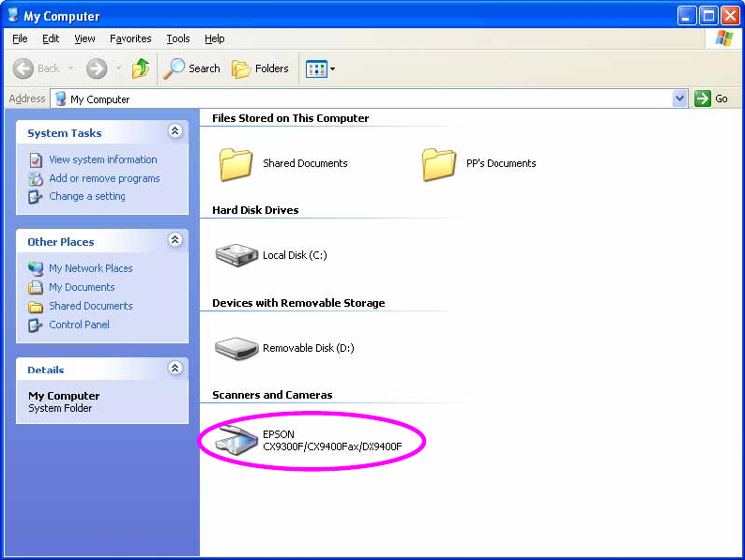The width and height of the screenshot is (745, 560).
Task: Click inside the Address field
Action: 368,98
